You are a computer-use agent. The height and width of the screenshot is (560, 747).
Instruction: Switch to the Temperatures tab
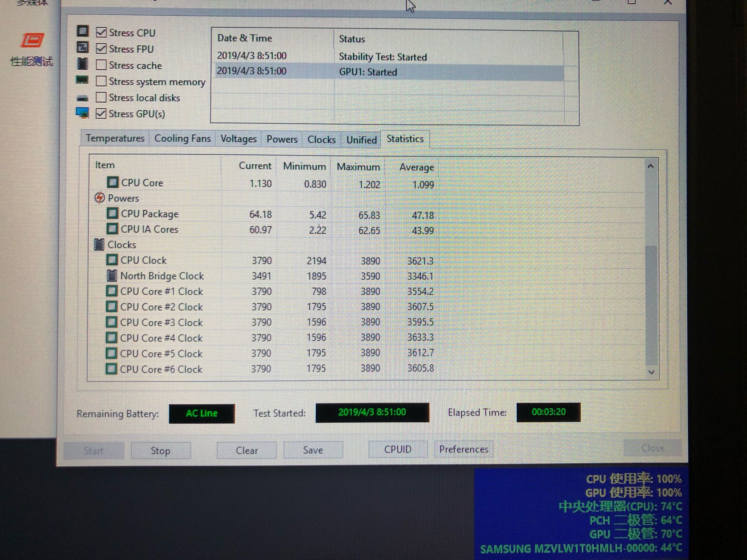[x=115, y=139]
